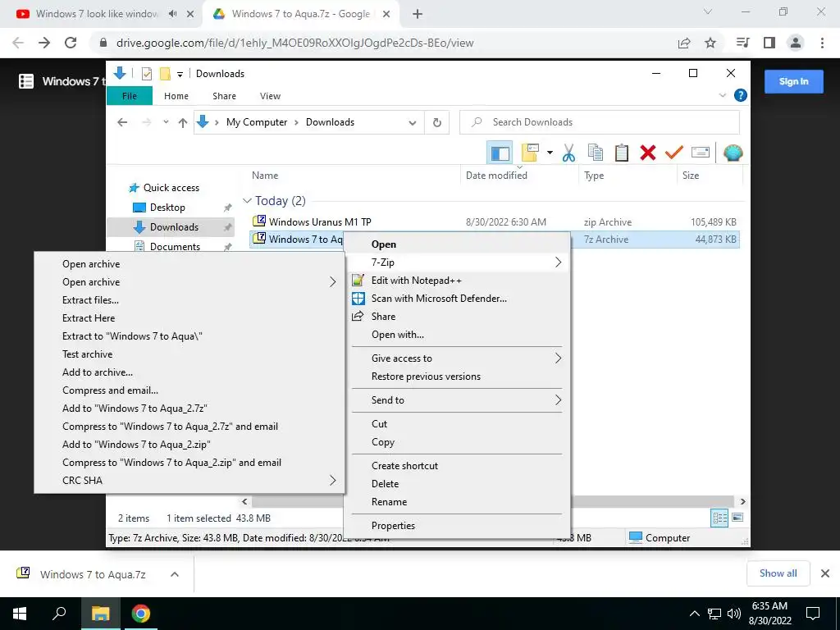Collapse the Today (2) group
840x630 pixels.
coord(247,201)
